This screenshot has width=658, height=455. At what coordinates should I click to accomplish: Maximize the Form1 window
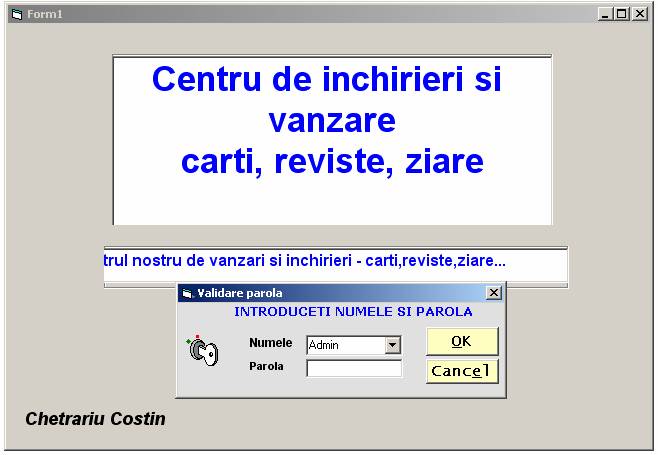pos(622,14)
